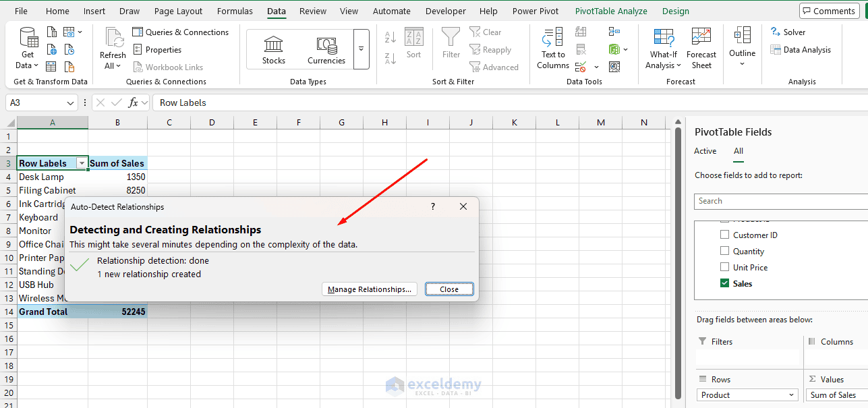Open the What-If Analysis menu

664,49
